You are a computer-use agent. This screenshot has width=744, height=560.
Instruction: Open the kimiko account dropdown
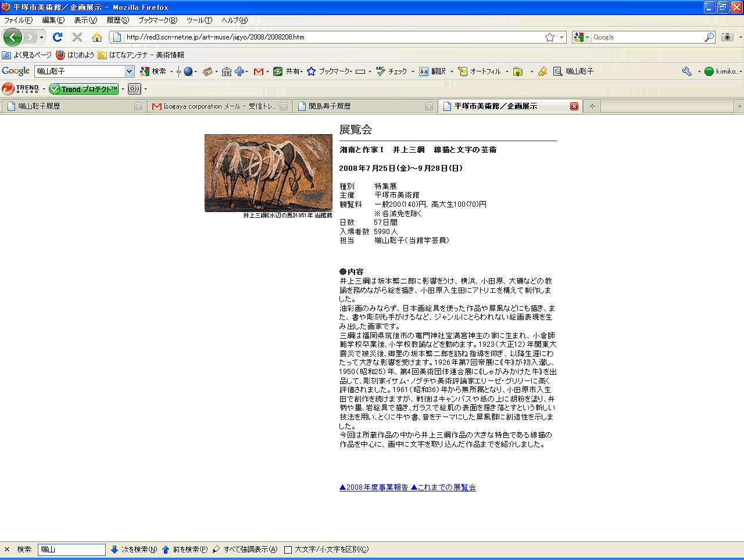pos(741,71)
